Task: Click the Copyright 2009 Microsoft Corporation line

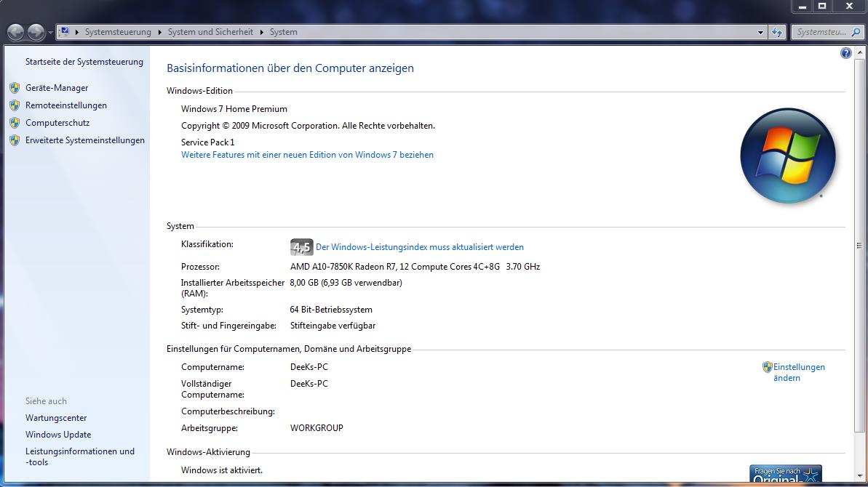Action: point(308,126)
